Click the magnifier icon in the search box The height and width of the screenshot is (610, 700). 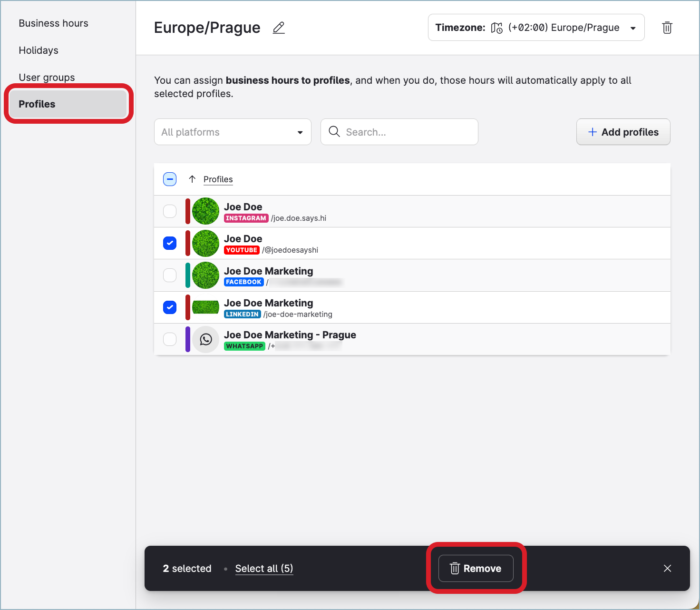pyautogui.click(x=334, y=132)
